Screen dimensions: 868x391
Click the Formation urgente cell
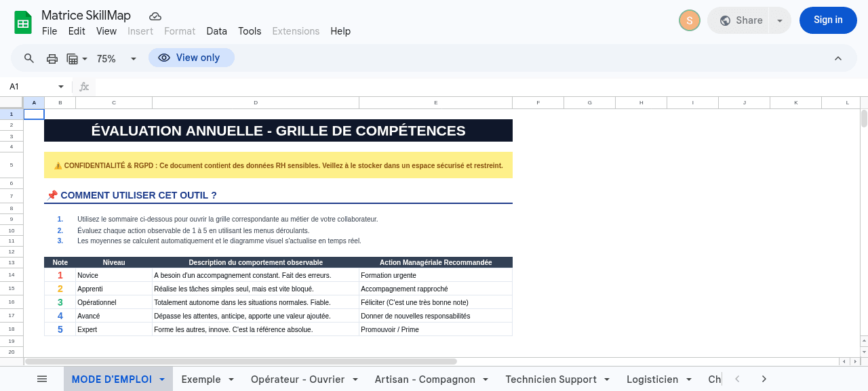(x=436, y=275)
